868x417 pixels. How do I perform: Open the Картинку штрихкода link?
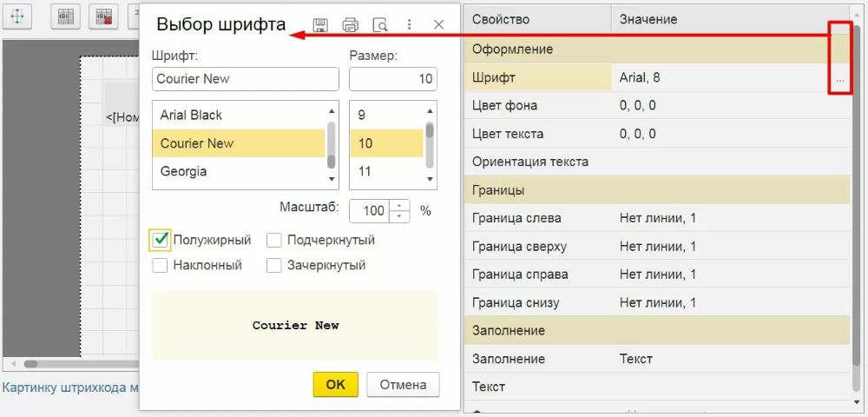tap(70, 387)
